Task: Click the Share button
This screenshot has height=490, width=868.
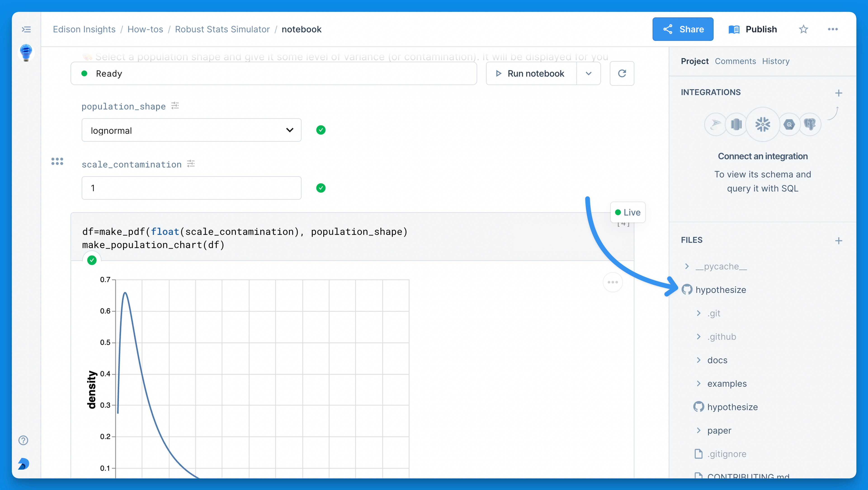Action: 683,29
